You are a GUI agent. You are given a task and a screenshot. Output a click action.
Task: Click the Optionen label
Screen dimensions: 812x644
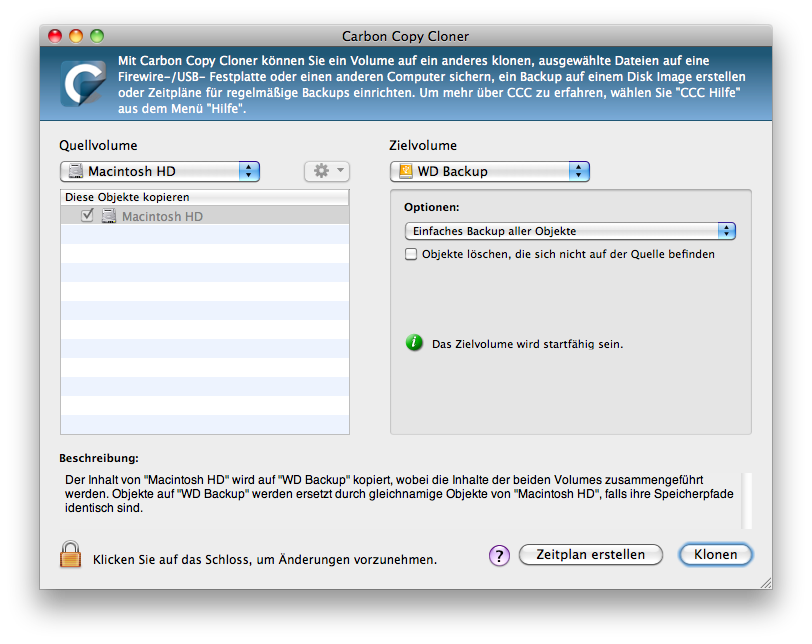432,207
